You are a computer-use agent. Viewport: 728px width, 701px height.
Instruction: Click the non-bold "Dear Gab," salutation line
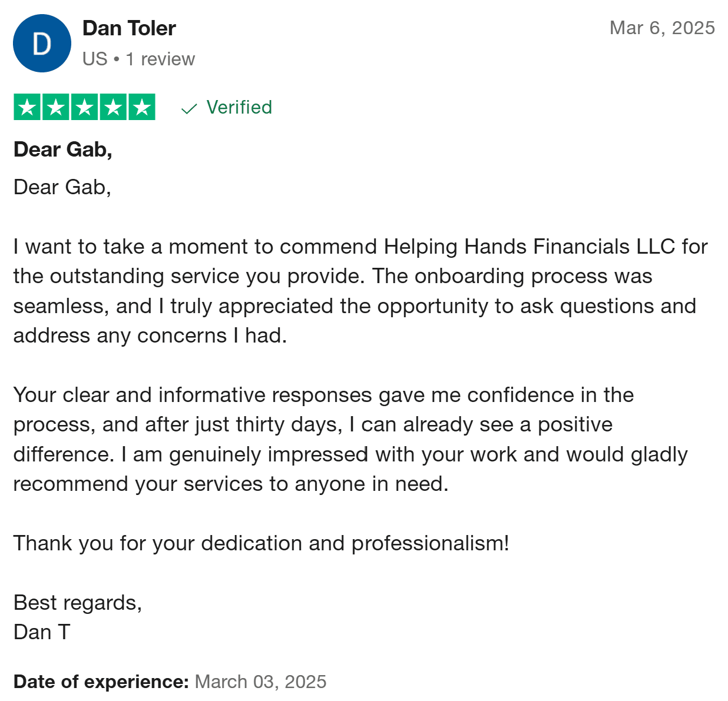pos(62,187)
